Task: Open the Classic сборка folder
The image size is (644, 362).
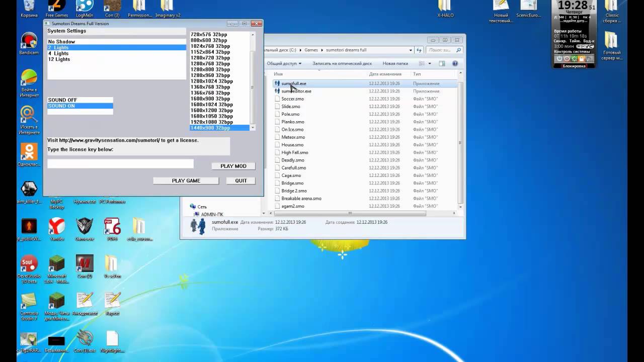Action: point(612,12)
